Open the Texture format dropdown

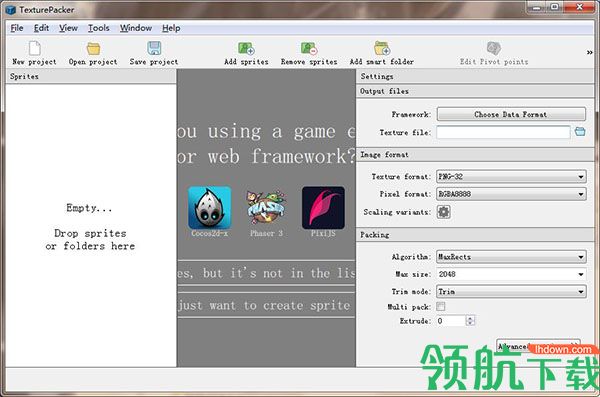tap(511, 176)
